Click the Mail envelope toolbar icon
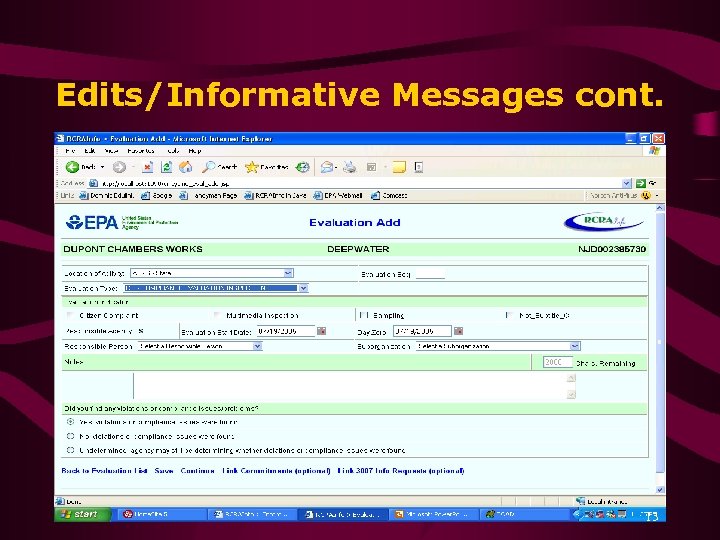This screenshot has height=540, width=720. pyautogui.click(x=326, y=167)
